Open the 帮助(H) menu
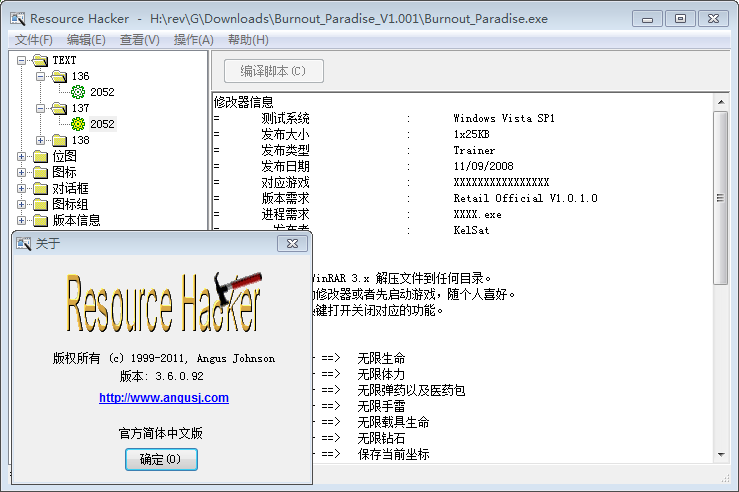This screenshot has height=492, width=739. [248, 40]
